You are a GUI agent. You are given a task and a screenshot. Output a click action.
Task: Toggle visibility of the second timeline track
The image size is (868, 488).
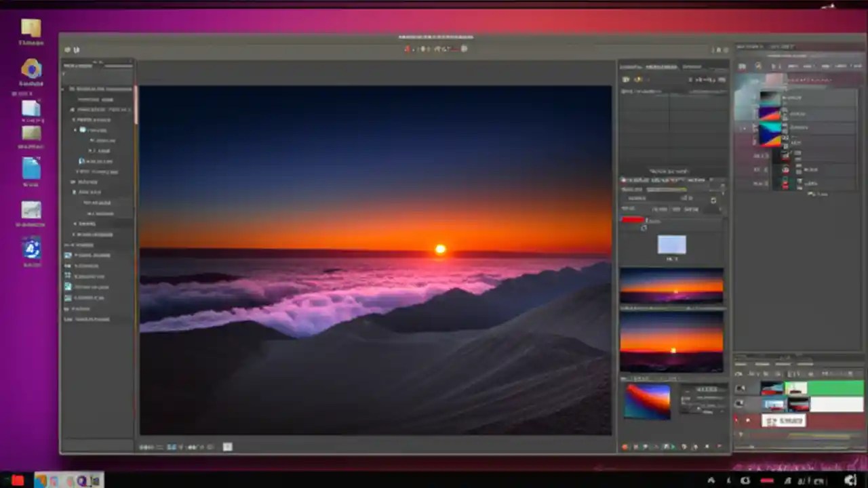738,403
